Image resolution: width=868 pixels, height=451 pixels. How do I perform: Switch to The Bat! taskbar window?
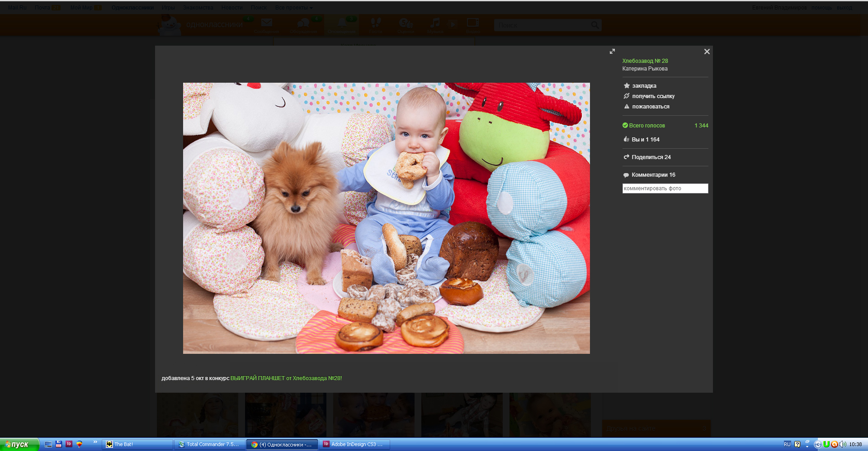click(138, 444)
